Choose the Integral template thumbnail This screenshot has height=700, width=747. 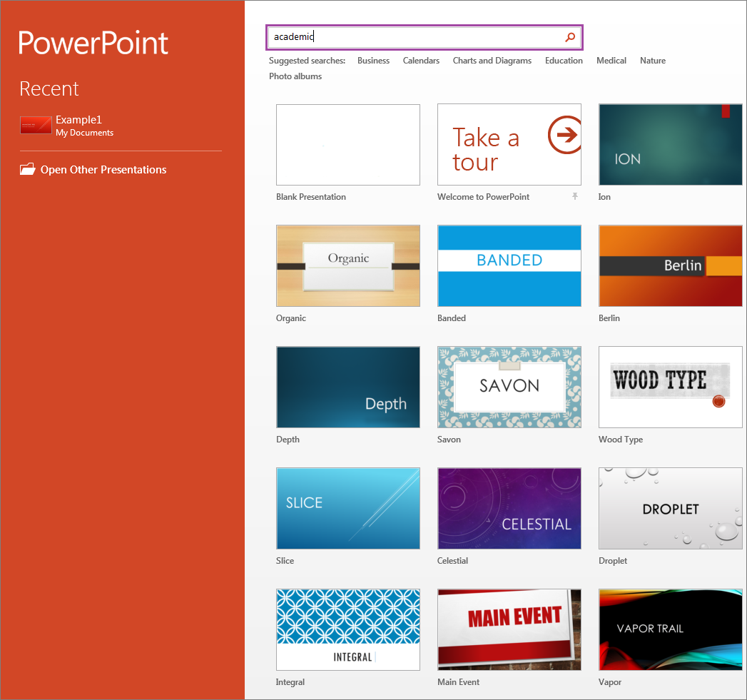coord(348,629)
